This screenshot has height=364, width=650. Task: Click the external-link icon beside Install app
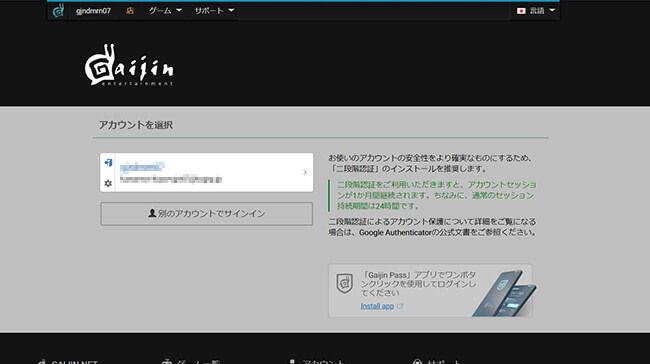[400, 306]
